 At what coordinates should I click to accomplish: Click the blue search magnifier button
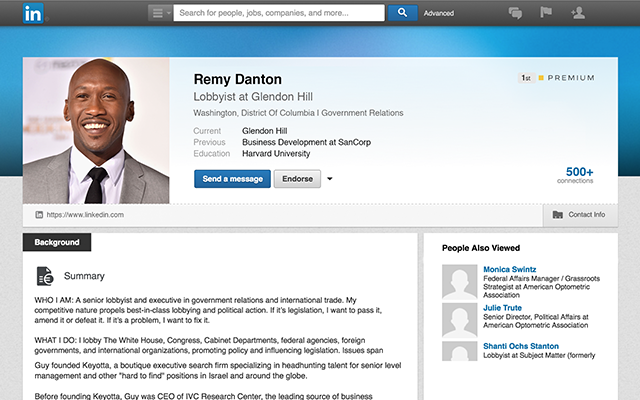tap(402, 13)
